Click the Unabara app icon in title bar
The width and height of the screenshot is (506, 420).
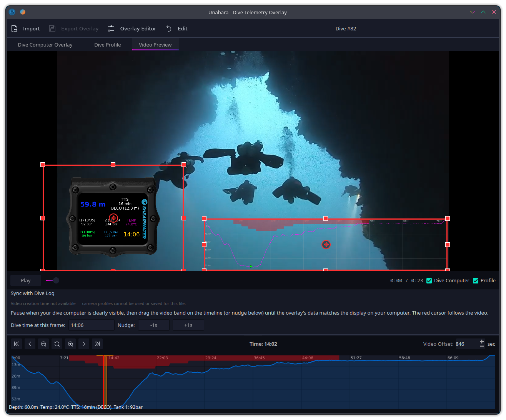coord(12,12)
